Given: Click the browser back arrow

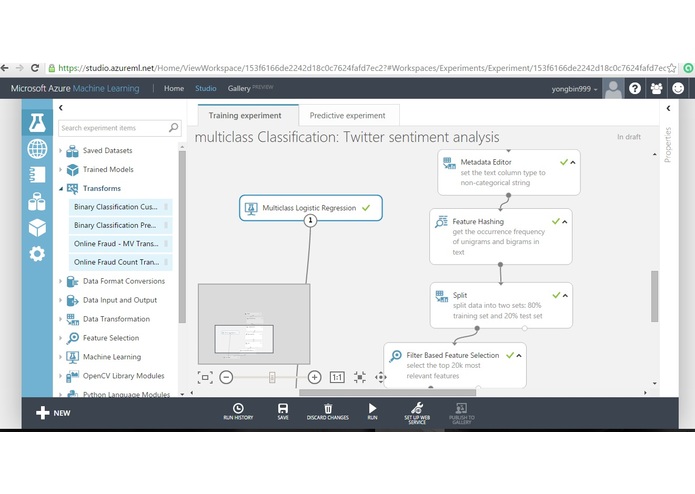Looking at the screenshot, I should [5, 68].
